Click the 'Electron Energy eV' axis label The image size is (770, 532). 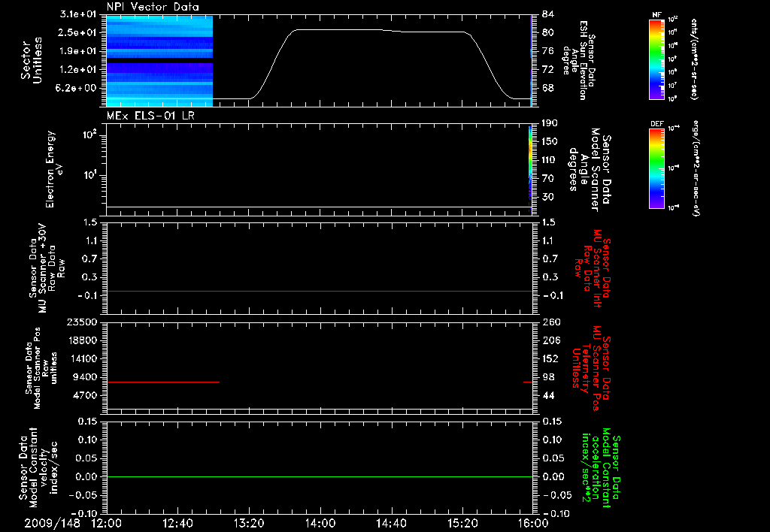(54, 169)
